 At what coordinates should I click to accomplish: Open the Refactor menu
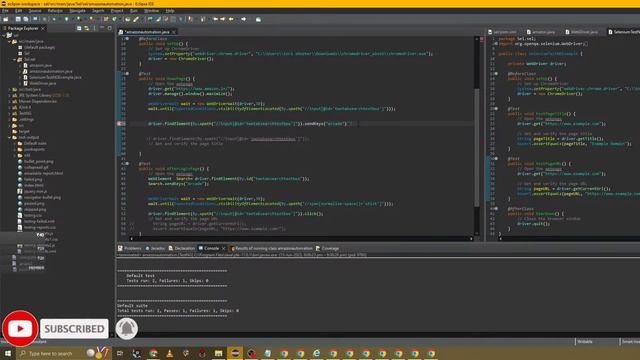tap(55, 11)
